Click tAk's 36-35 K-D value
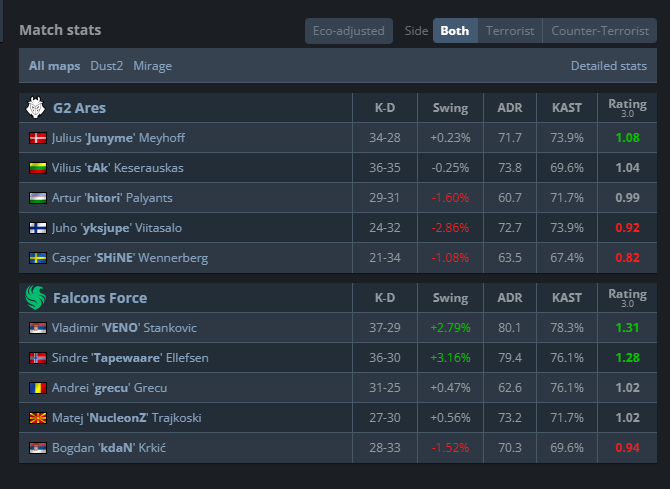 click(385, 168)
